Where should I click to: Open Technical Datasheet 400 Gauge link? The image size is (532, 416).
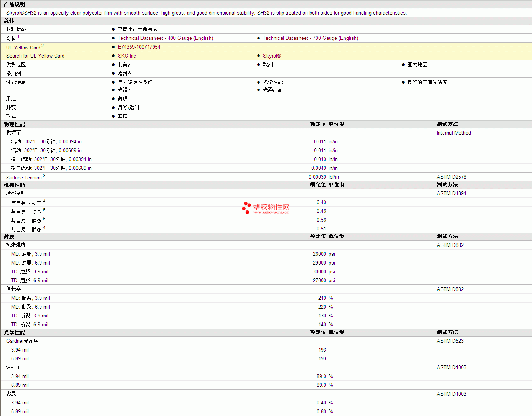[x=165, y=38]
